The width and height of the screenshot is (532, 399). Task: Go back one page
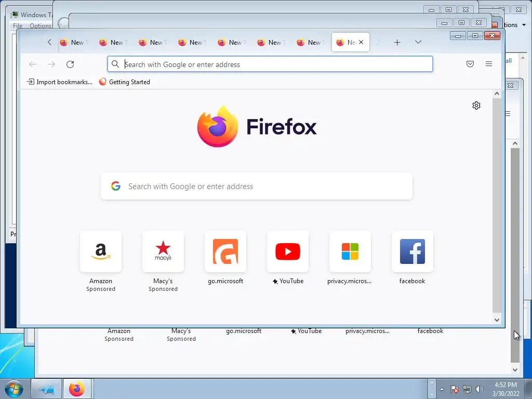point(33,64)
